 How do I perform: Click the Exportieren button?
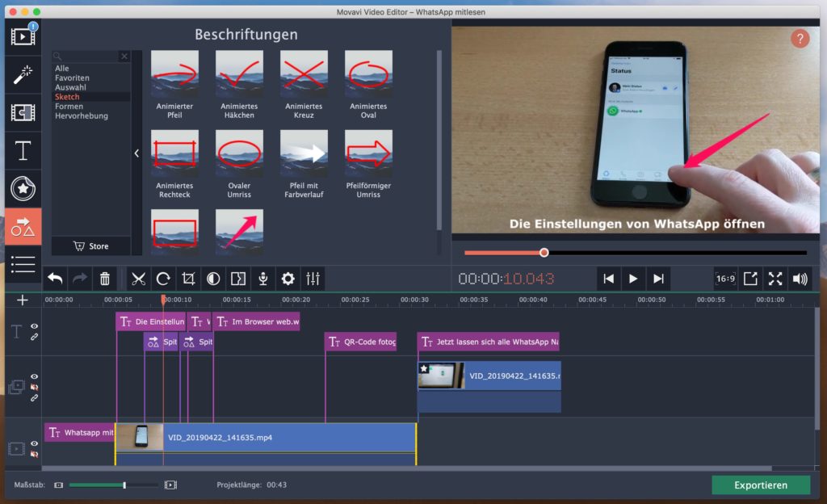point(760,485)
